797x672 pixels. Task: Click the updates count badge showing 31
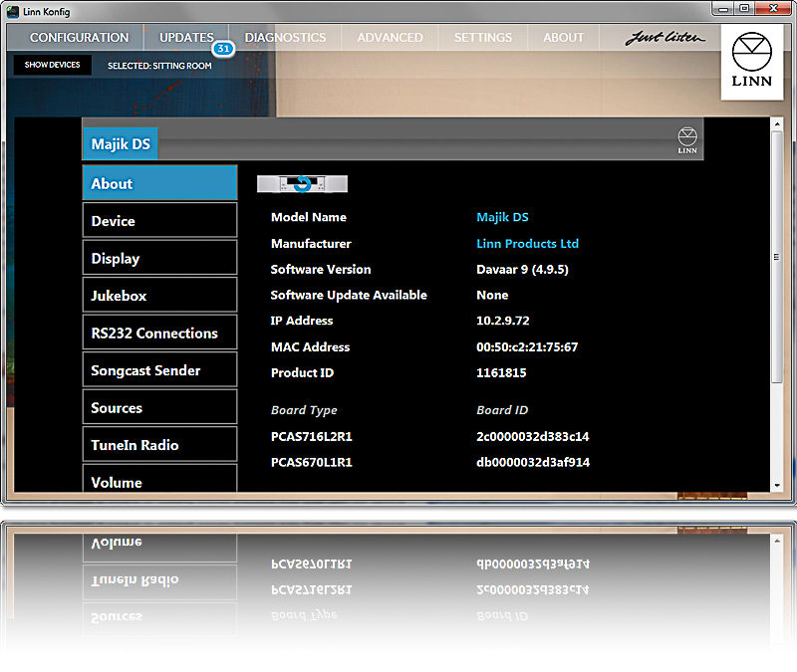click(x=222, y=50)
